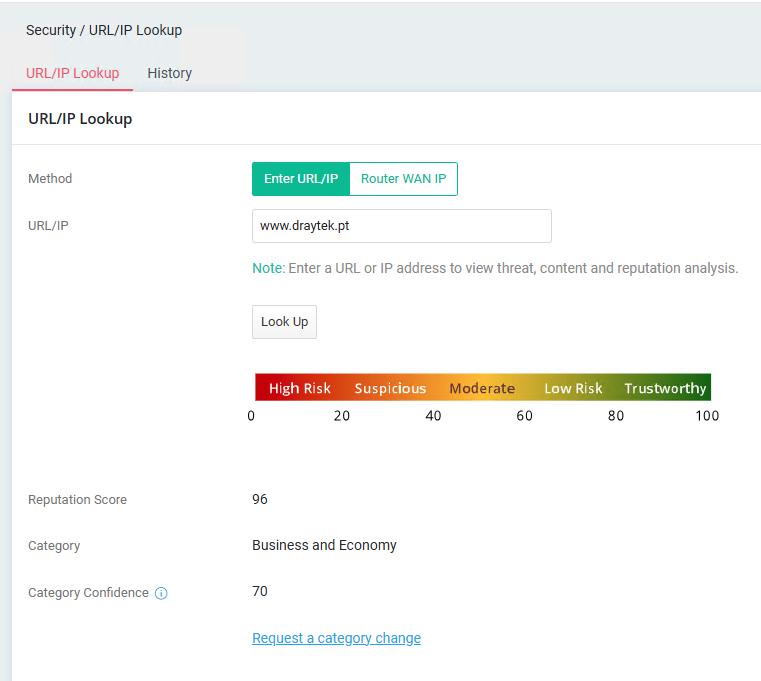Click the 100 mark on the score scale
This screenshot has height=681, width=761.
click(707, 416)
